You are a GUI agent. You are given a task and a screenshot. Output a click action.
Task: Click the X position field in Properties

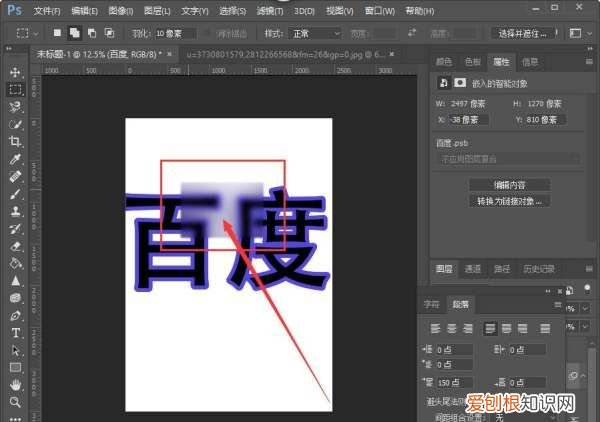click(468, 120)
